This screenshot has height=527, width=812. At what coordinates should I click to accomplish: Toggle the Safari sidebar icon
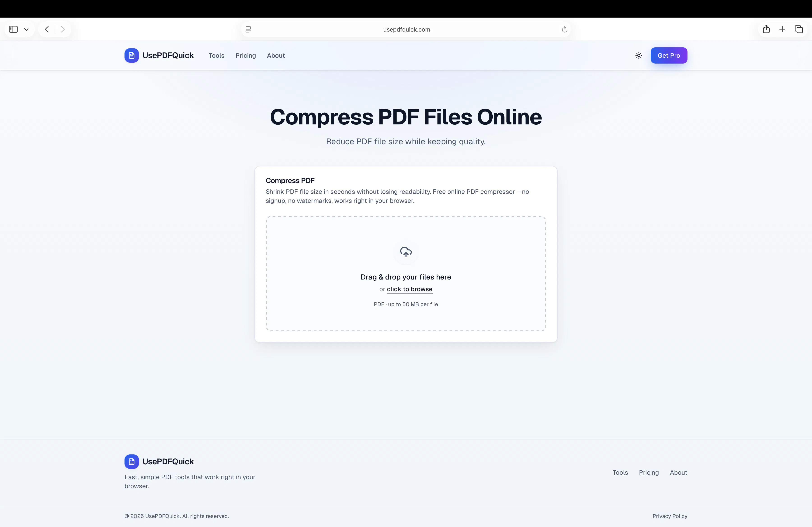click(13, 29)
